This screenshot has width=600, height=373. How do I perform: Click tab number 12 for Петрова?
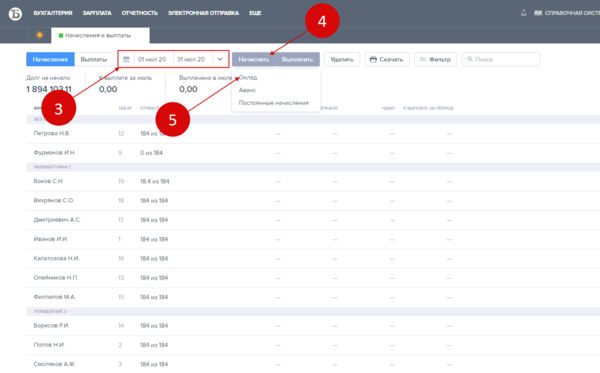click(121, 134)
